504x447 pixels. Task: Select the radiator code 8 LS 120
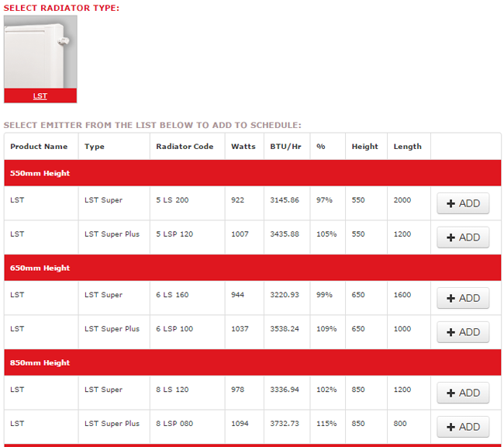pyautogui.click(x=172, y=390)
